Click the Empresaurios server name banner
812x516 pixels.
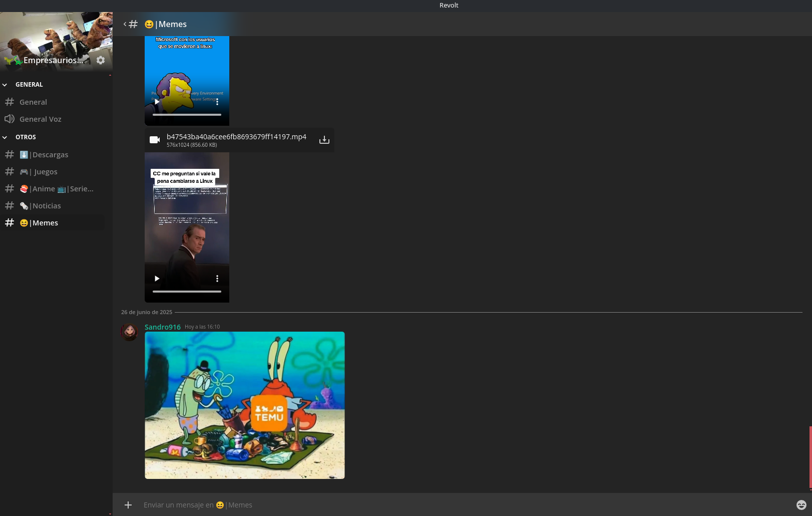click(54, 61)
